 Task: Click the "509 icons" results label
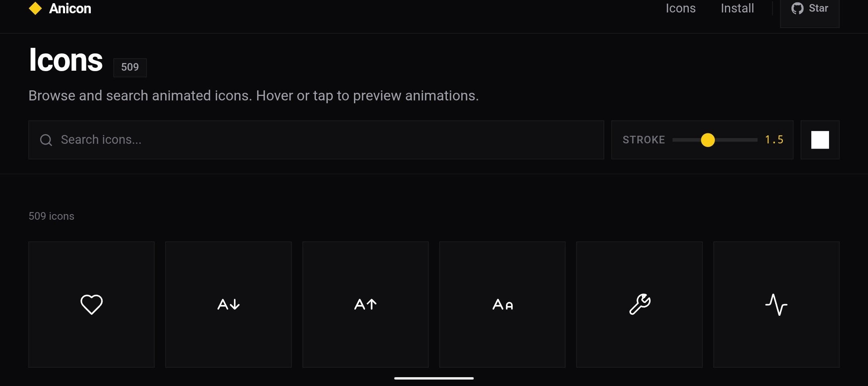coord(51,216)
